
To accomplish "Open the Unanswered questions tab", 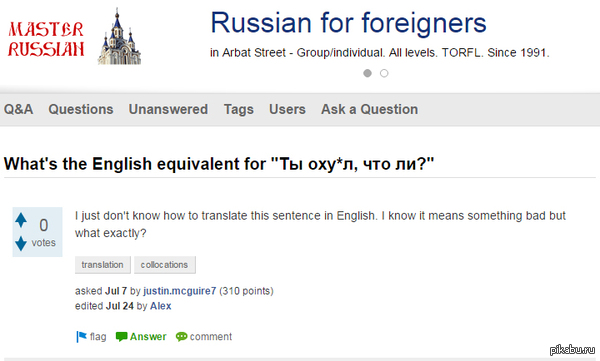I will coord(168,109).
